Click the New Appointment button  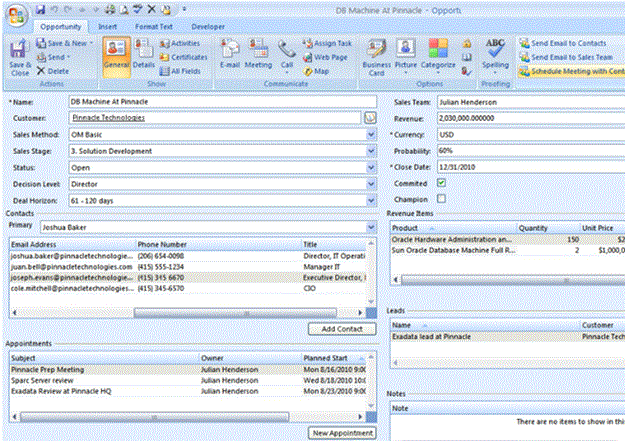342,433
